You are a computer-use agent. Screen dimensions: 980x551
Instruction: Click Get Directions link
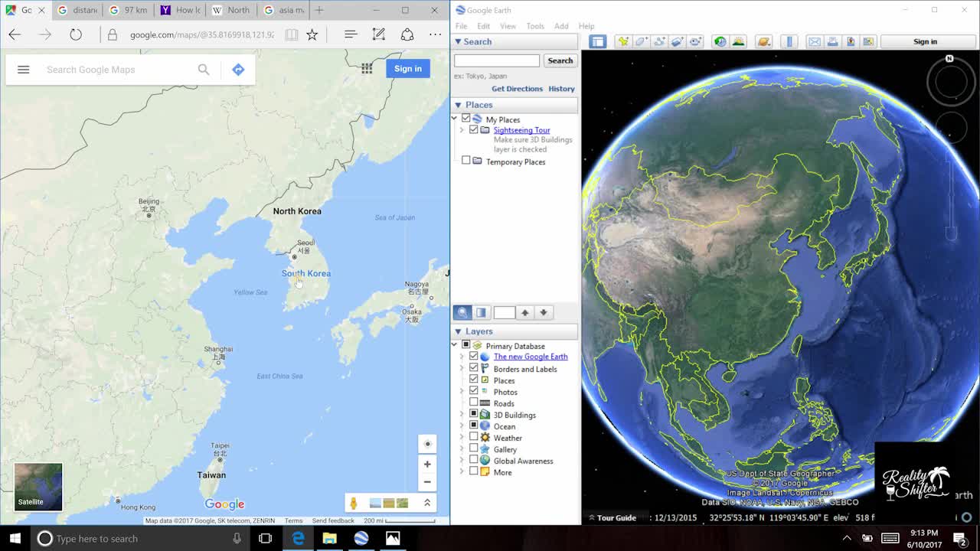coord(517,89)
